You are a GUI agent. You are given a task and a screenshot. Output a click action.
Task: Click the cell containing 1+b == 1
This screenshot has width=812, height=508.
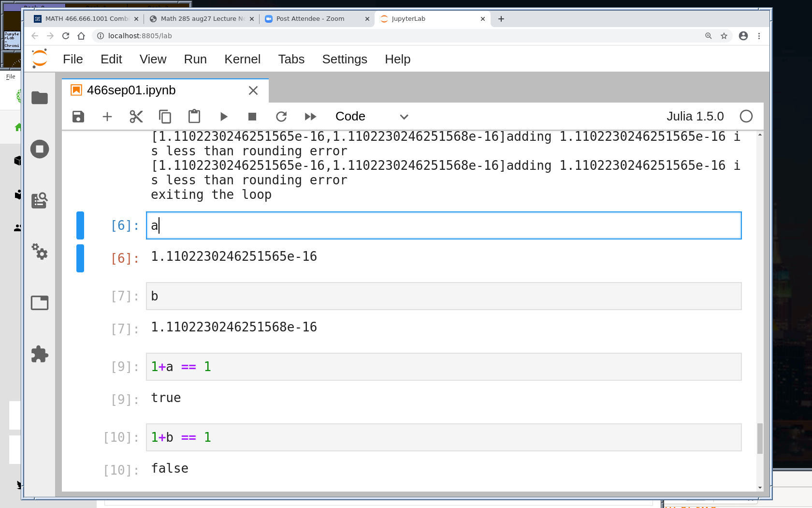coord(443,437)
